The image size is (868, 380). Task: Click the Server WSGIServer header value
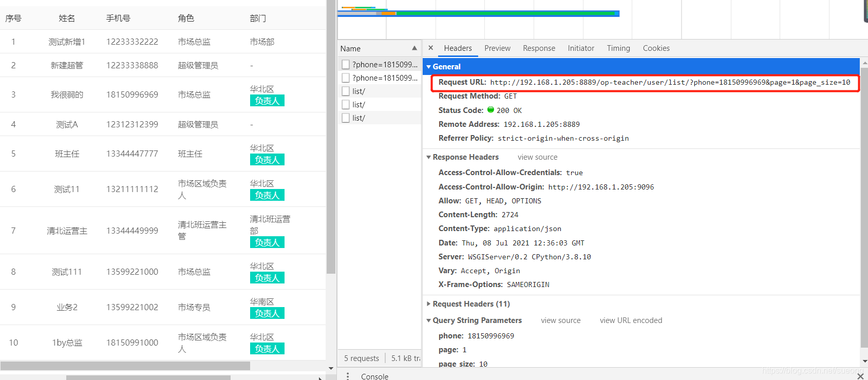530,257
